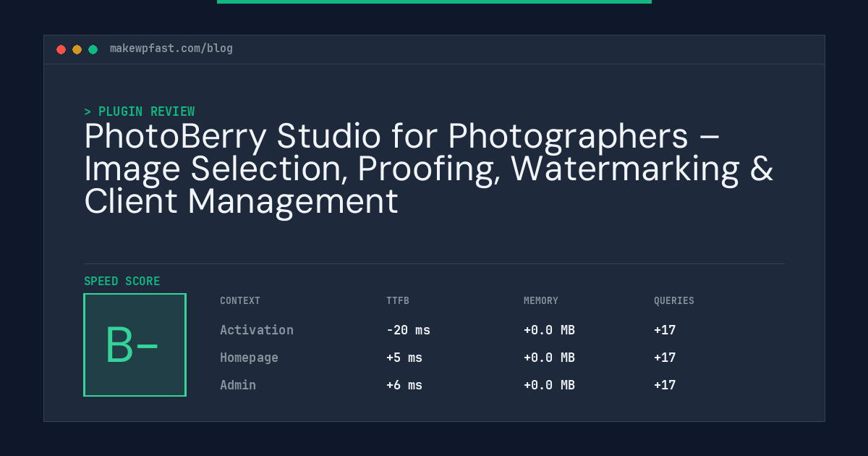Click the SPEED SCORE label
This screenshot has height=456, width=868.
(122, 282)
